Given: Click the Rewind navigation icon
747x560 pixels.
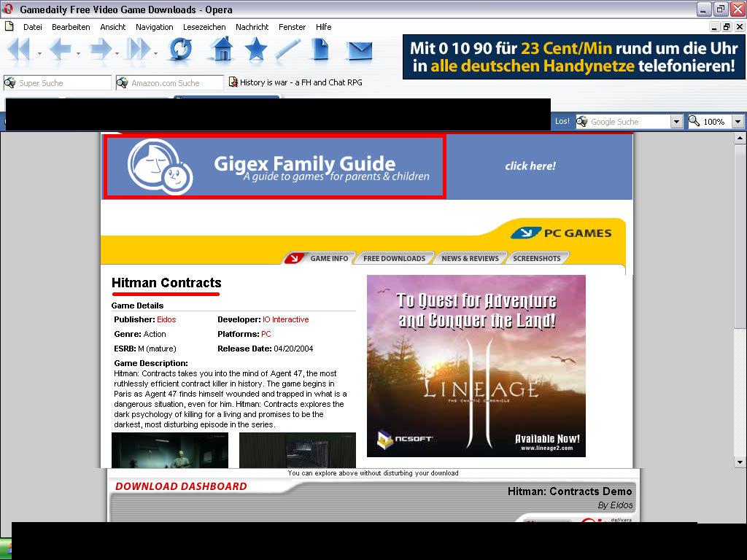Looking at the screenshot, I should click(19, 49).
